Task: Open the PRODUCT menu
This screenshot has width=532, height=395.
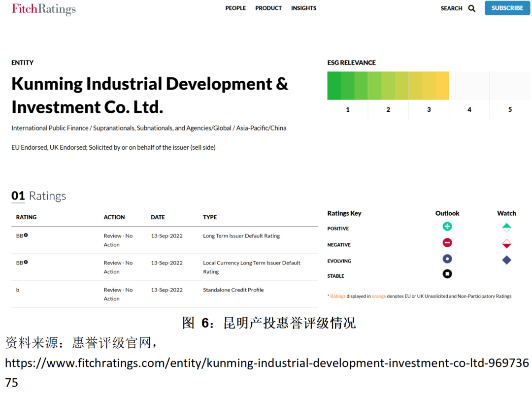Action: click(268, 8)
